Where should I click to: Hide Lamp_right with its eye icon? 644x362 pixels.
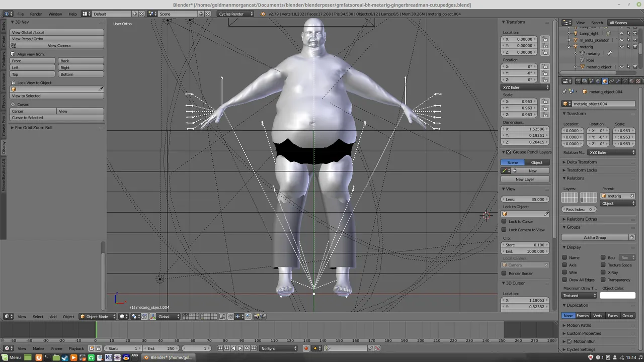[621, 33]
